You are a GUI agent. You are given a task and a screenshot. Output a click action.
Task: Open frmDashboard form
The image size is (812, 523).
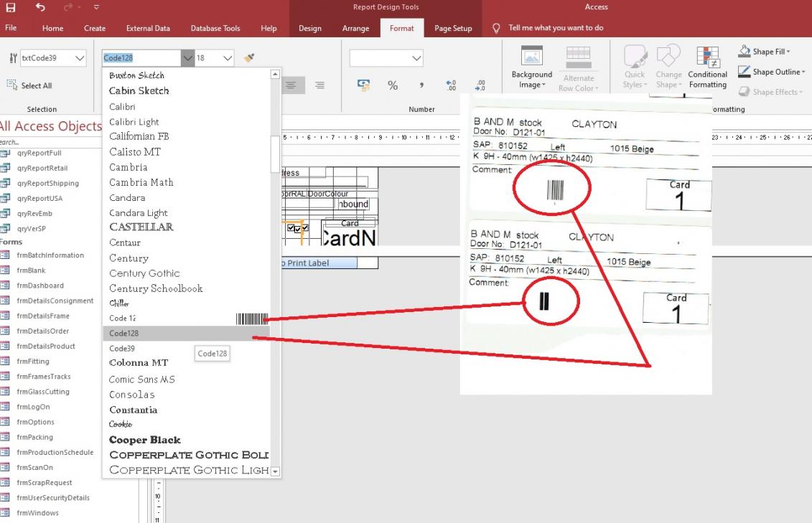coord(40,286)
